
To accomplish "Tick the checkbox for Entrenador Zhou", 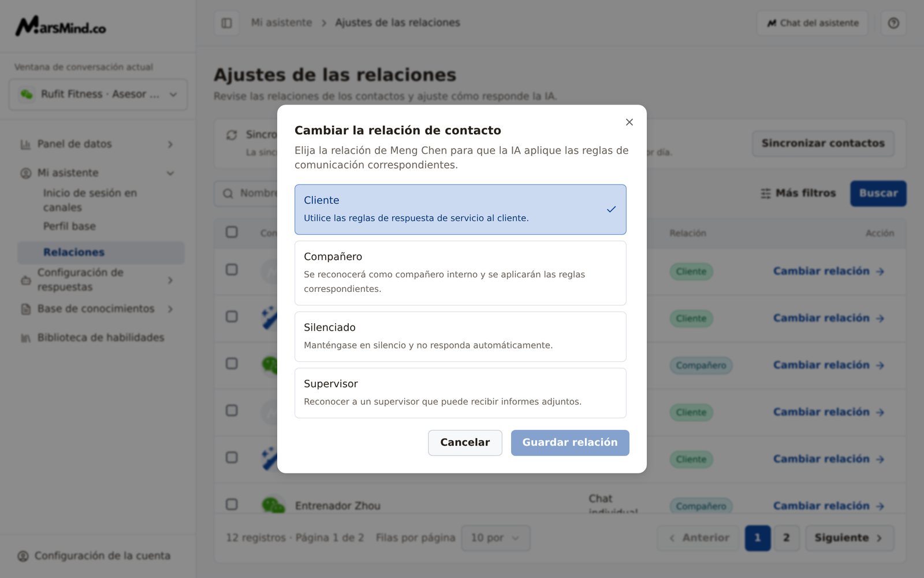I will point(232,504).
